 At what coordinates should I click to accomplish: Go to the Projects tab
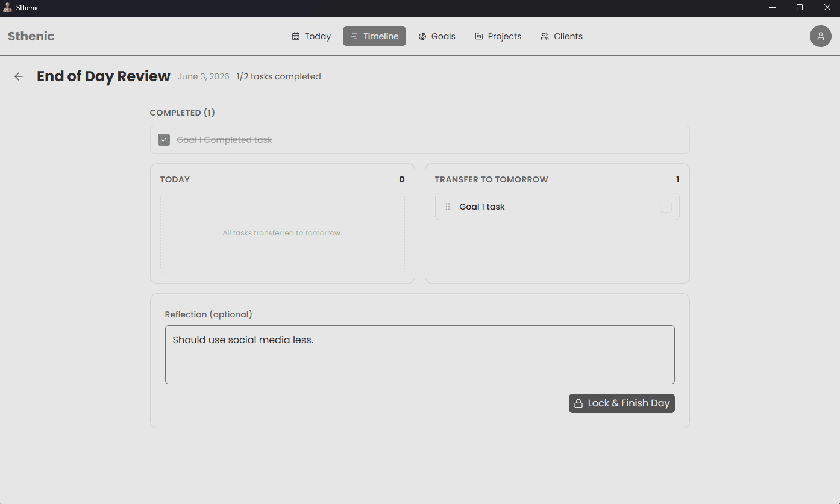point(498,36)
